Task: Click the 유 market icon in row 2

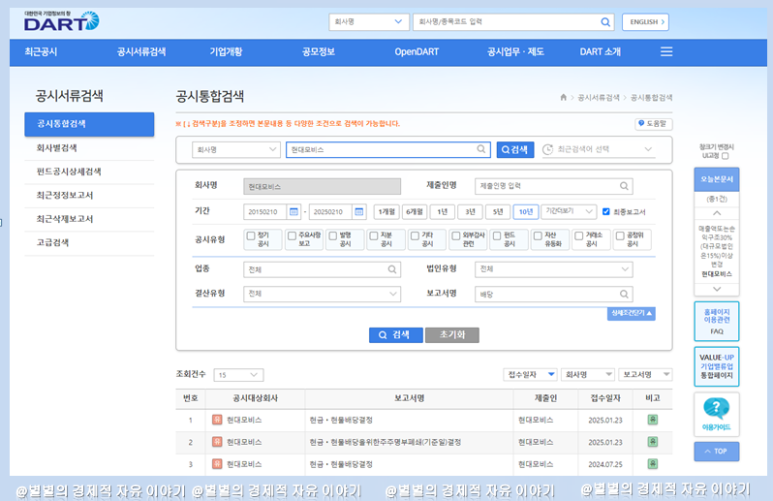Action: [x=217, y=442]
